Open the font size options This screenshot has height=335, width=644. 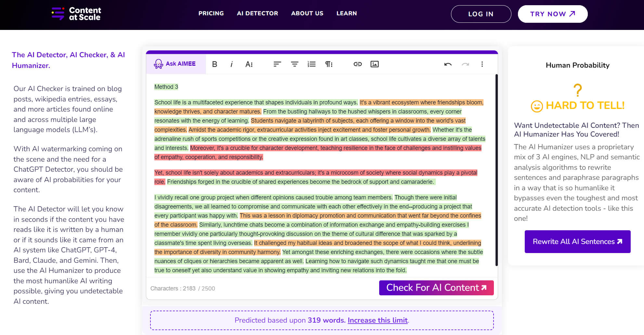pyautogui.click(x=249, y=64)
